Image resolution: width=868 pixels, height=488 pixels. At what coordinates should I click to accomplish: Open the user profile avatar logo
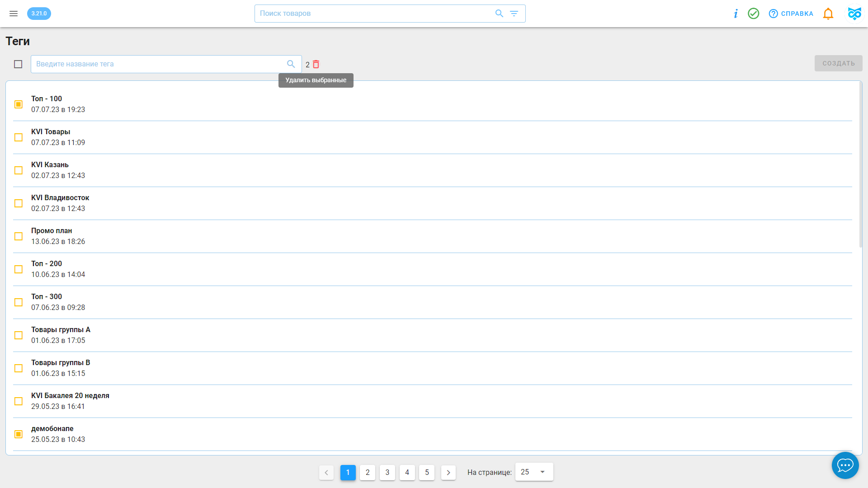point(854,14)
